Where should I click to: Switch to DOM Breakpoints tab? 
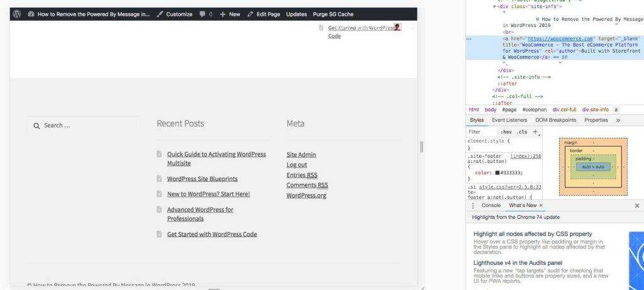tap(556, 120)
